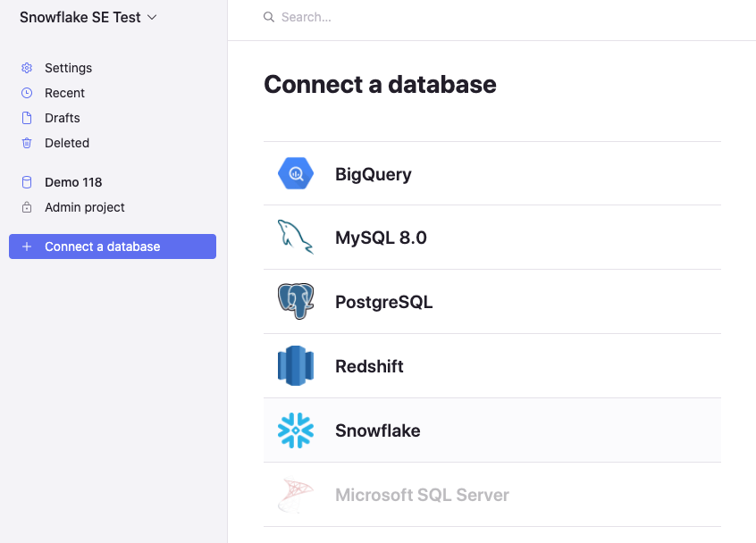Click the PostgreSQL elephant logo icon
The image size is (756, 543).
[295, 302]
